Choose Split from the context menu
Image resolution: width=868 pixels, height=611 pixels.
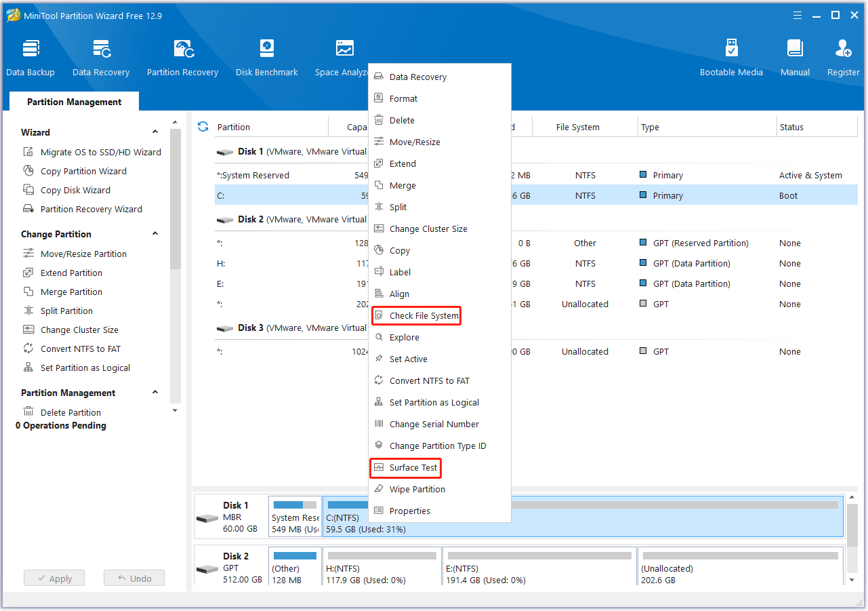(439, 208)
